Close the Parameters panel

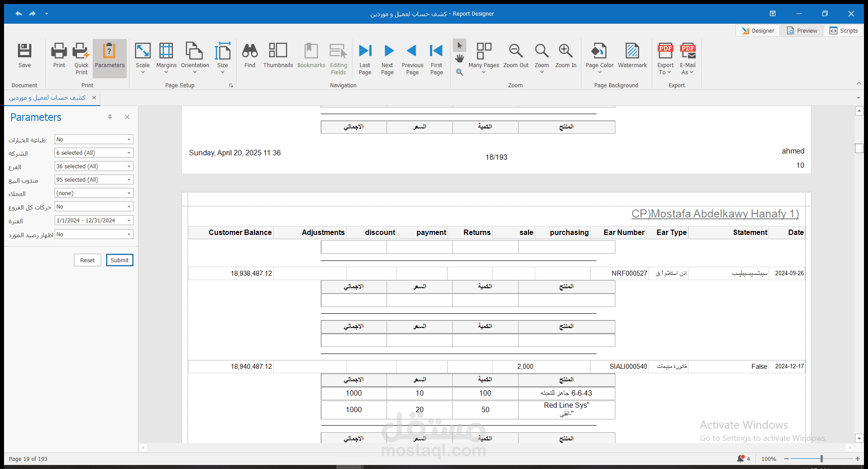click(x=127, y=117)
